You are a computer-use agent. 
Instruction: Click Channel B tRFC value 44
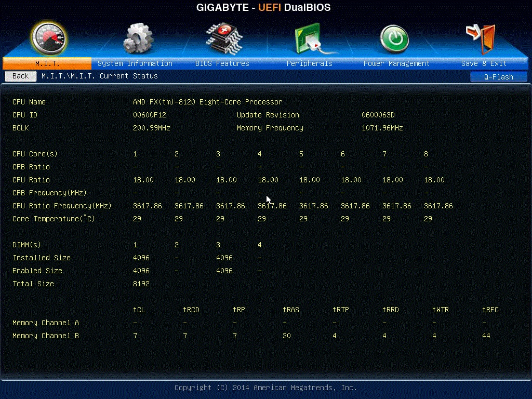point(486,336)
